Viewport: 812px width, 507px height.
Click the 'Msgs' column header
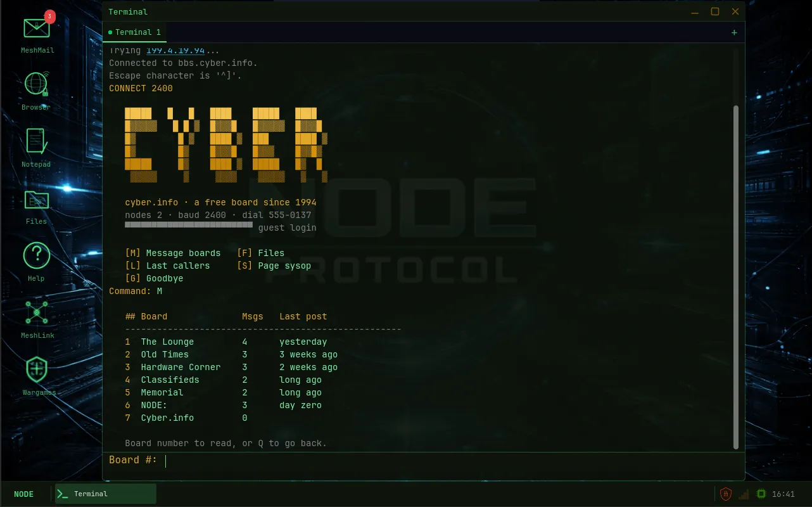pos(253,316)
